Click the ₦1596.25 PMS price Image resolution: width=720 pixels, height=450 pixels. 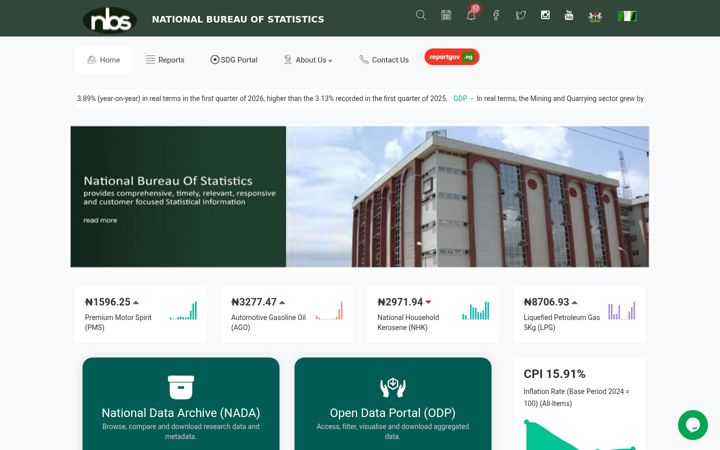(x=108, y=302)
